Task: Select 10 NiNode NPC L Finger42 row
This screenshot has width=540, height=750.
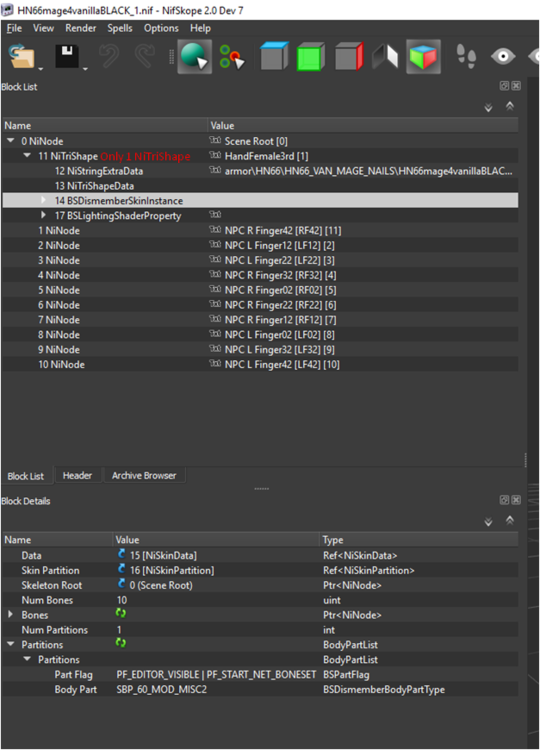Action: point(260,364)
